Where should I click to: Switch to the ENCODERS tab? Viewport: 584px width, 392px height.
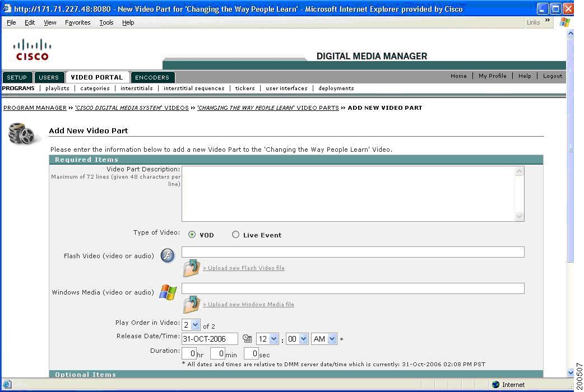click(x=152, y=77)
